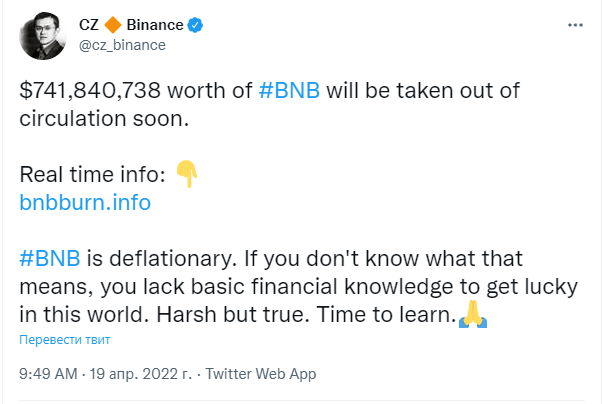This screenshot has height=404, width=604.
Task: Click the CZ display name
Action: click(x=89, y=25)
